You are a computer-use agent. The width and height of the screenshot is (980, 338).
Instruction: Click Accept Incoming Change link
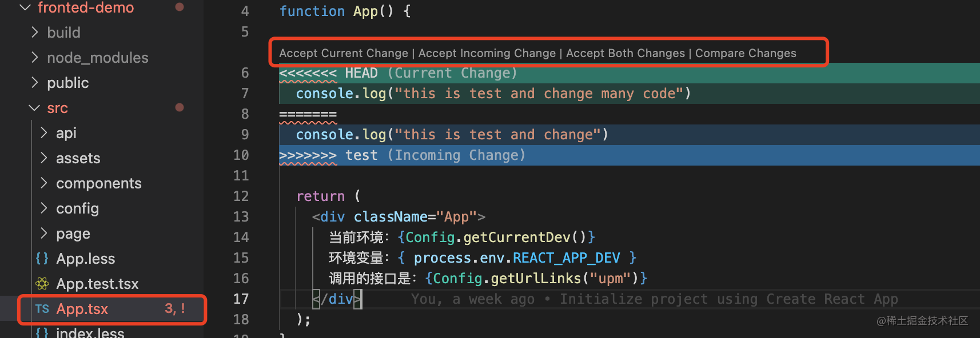coord(487,53)
